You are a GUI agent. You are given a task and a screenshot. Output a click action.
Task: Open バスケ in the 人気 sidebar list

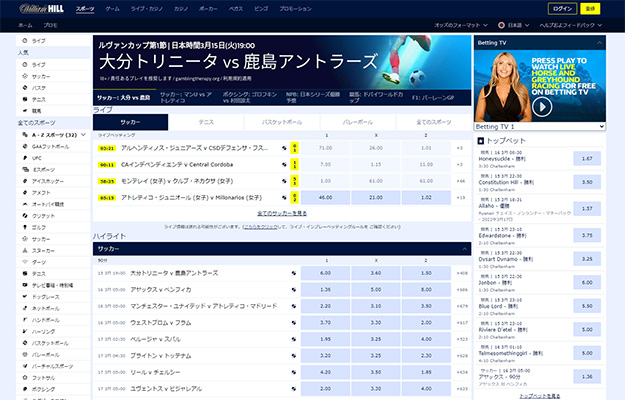(39, 88)
